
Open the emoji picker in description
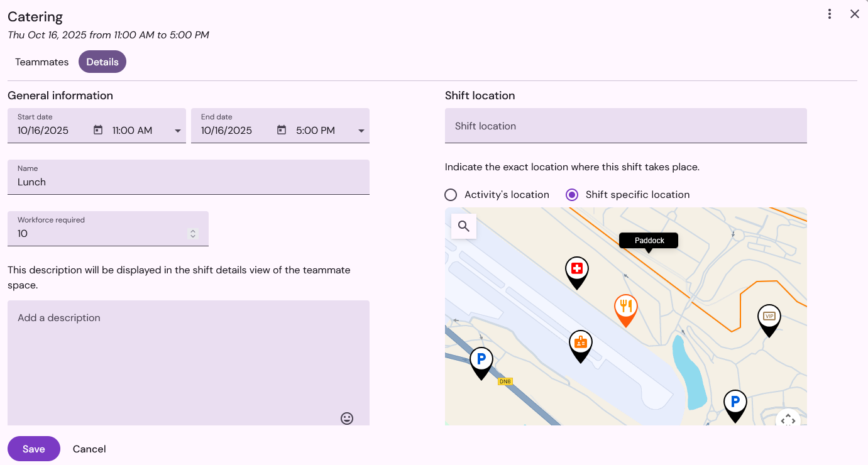347,418
